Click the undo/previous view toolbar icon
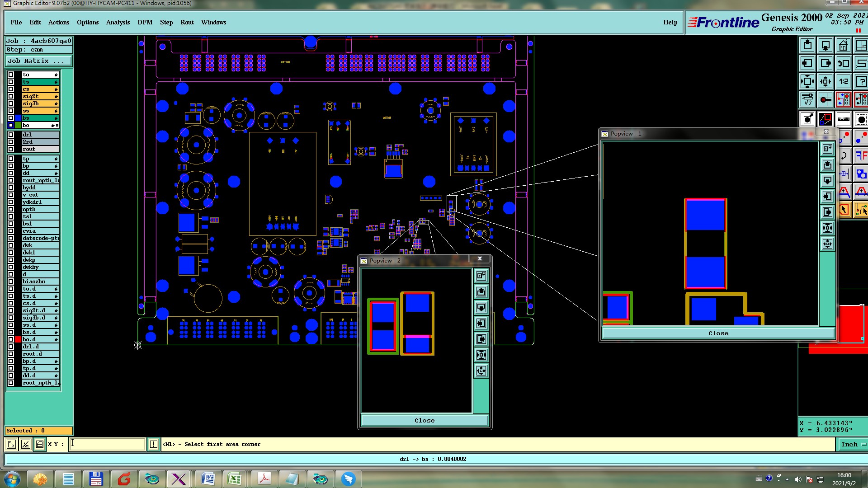Viewport: 868px width, 488px height. click(843, 64)
